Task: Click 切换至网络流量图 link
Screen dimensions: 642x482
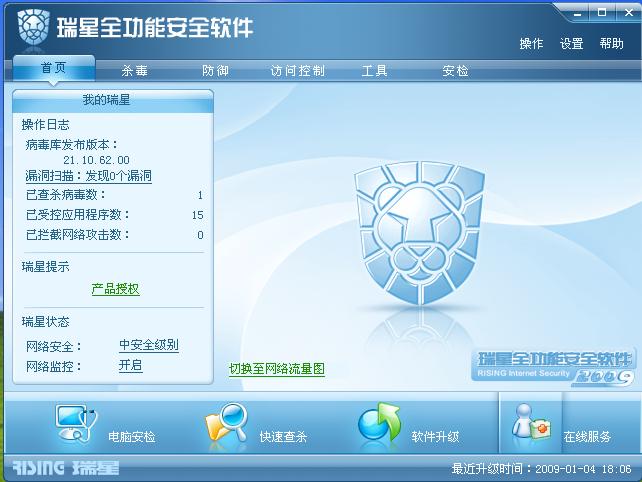Action: (277, 369)
